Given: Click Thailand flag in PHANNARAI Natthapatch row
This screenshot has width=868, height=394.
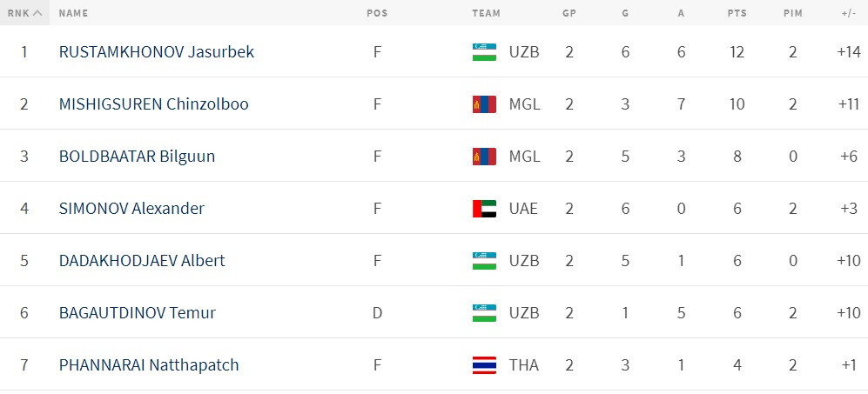Looking at the screenshot, I should pyautogui.click(x=484, y=365).
